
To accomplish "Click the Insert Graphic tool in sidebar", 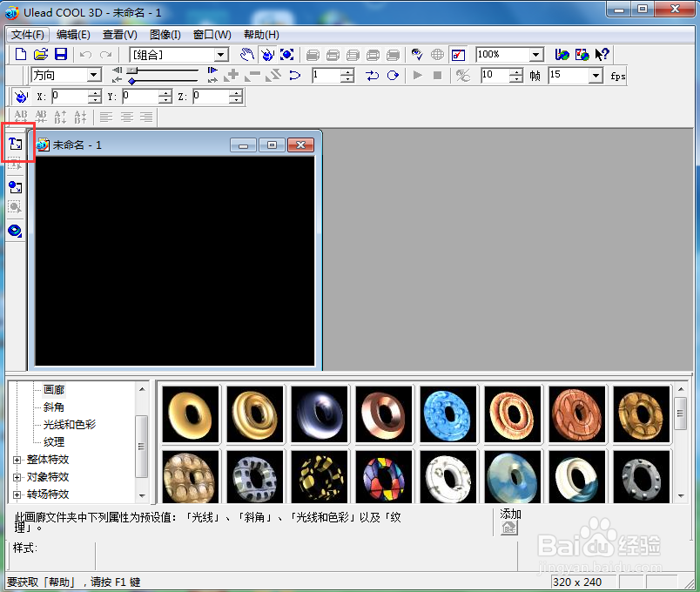I will coord(15,187).
